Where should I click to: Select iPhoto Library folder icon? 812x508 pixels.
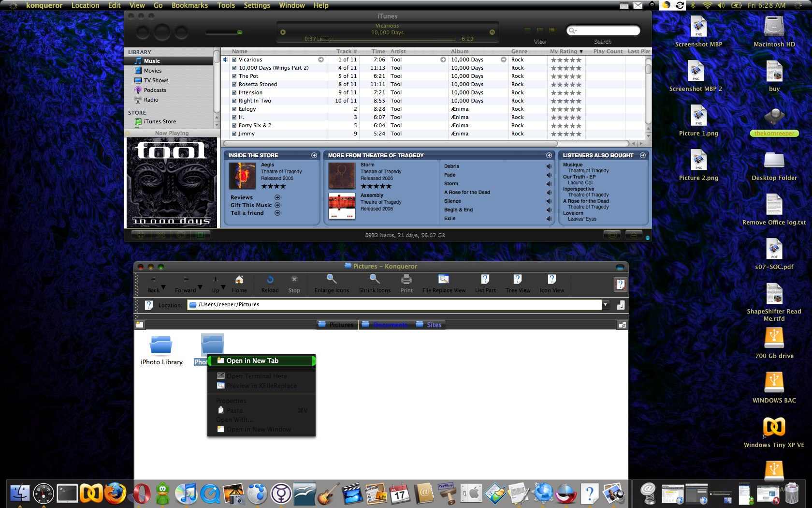pyautogui.click(x=161, y=345)
